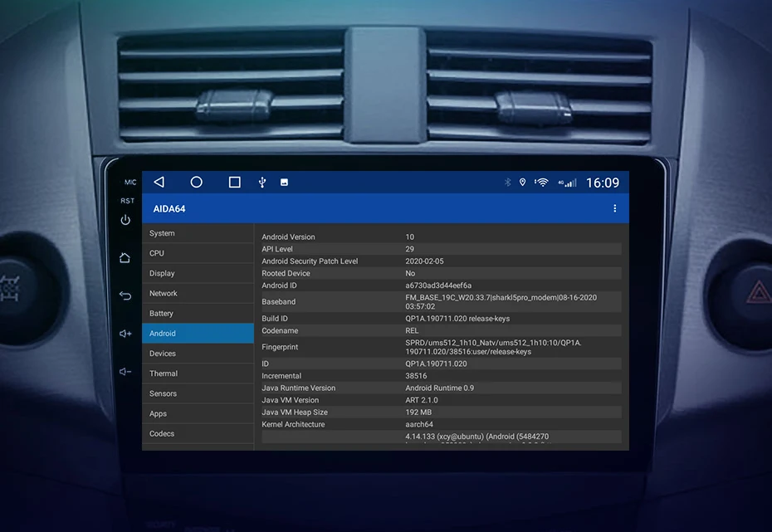The width and height of the screenshot is (772, 532).
Task: Click the 4.14.133 kernel version text
Action: 477,437
